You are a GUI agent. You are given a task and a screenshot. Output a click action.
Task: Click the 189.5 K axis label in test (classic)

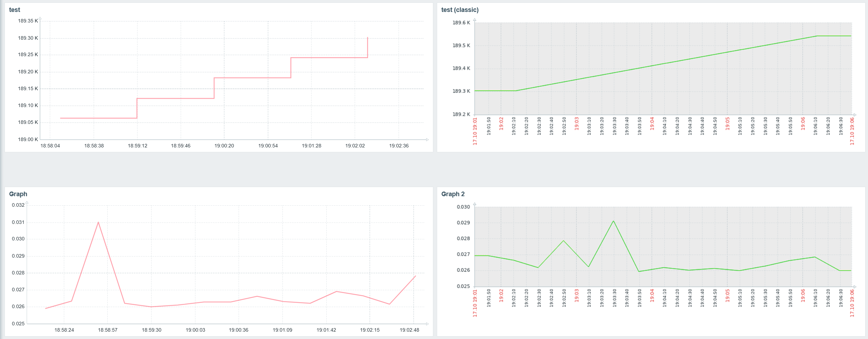coord(461,46)
